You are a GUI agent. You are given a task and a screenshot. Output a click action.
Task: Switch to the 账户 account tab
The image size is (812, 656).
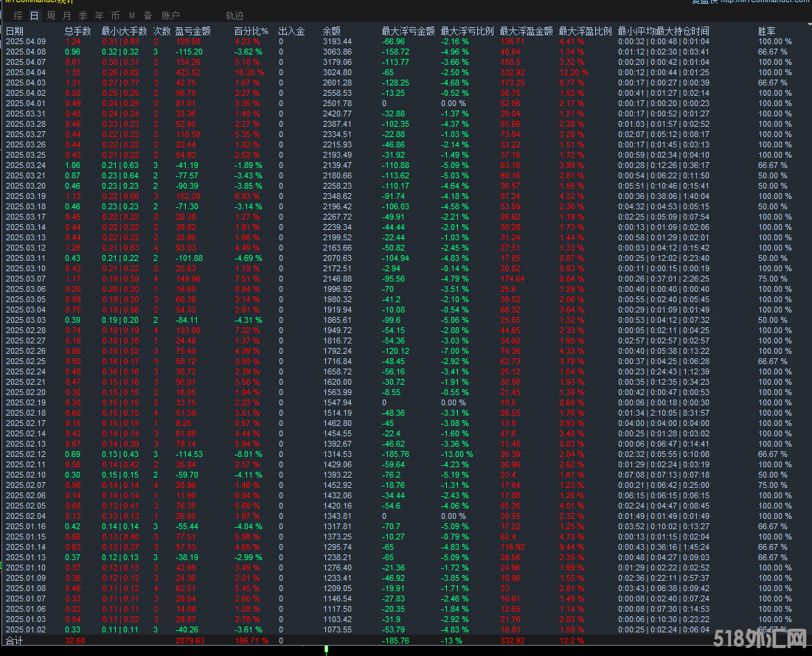[x=170, y=15]
